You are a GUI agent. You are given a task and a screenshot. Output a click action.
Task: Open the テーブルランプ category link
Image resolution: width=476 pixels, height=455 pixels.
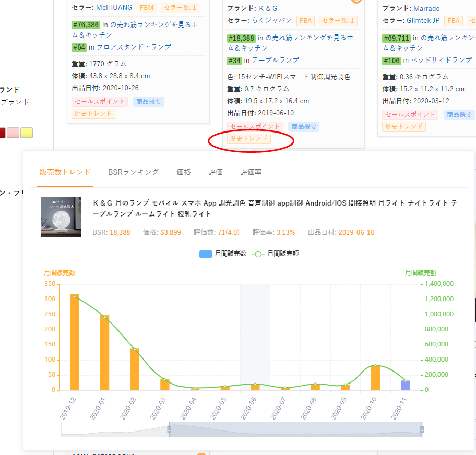point(275,61)
